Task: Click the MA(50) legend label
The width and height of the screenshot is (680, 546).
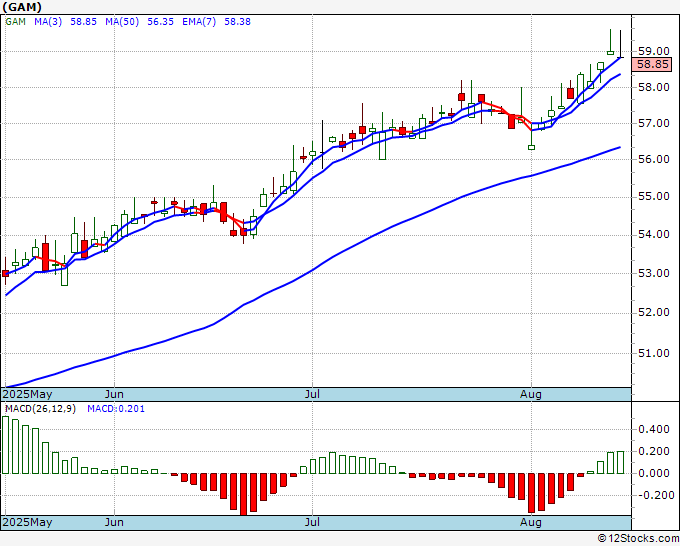Action: click(x=122, y=22)
